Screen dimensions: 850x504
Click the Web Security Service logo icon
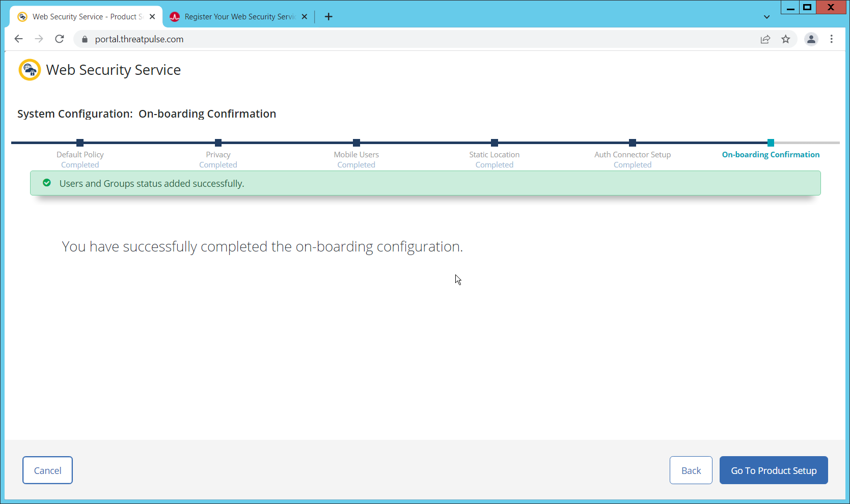(30, 70)
